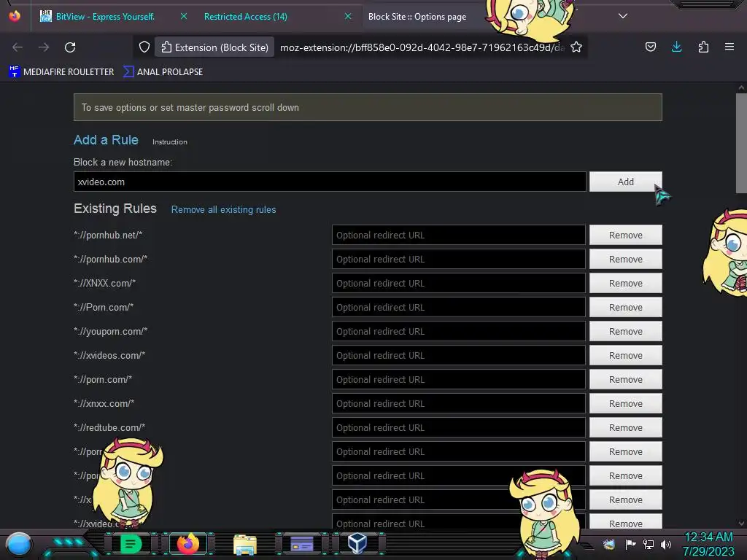Viewport: 747px width, 560px height.
Task: Click Remove all existing rules
Action: point(223,209)
